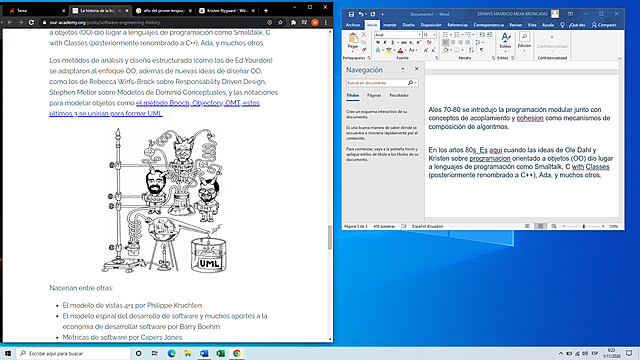Image resolution: width=640 pixels, height=360 pixels.
Task: Go back in Chrome browser
Action: point(10,22)
